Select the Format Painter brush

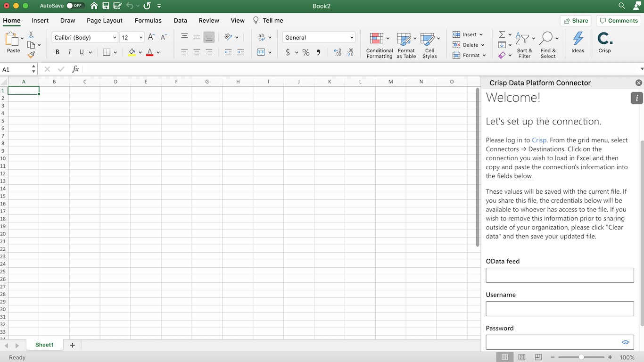pos(31,55)
